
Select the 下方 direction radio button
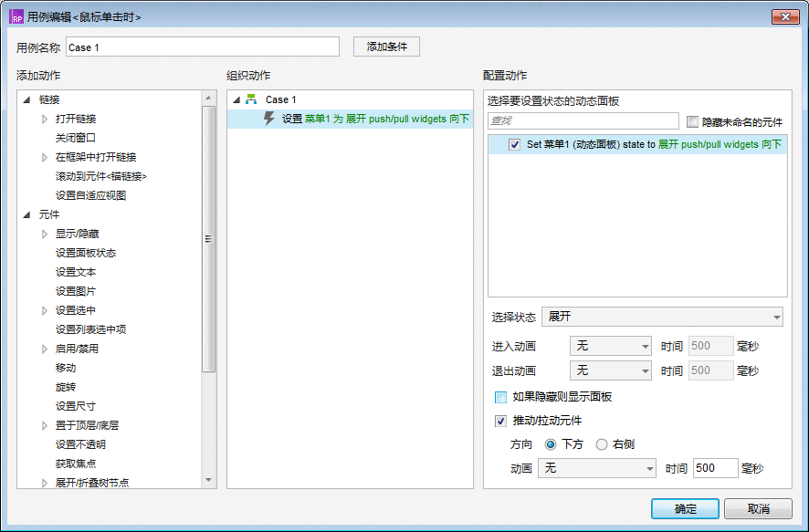click(551, 444)
